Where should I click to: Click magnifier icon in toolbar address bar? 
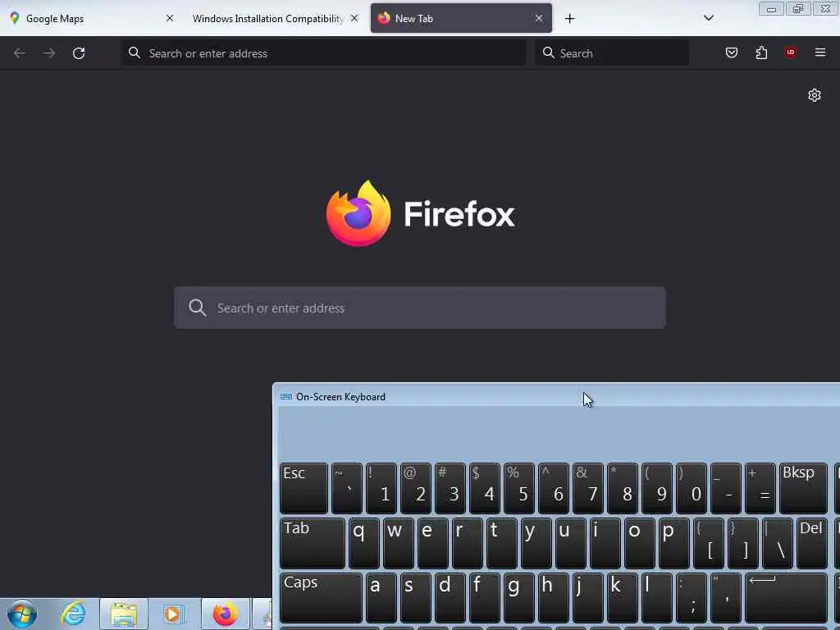tap(135, 52)
